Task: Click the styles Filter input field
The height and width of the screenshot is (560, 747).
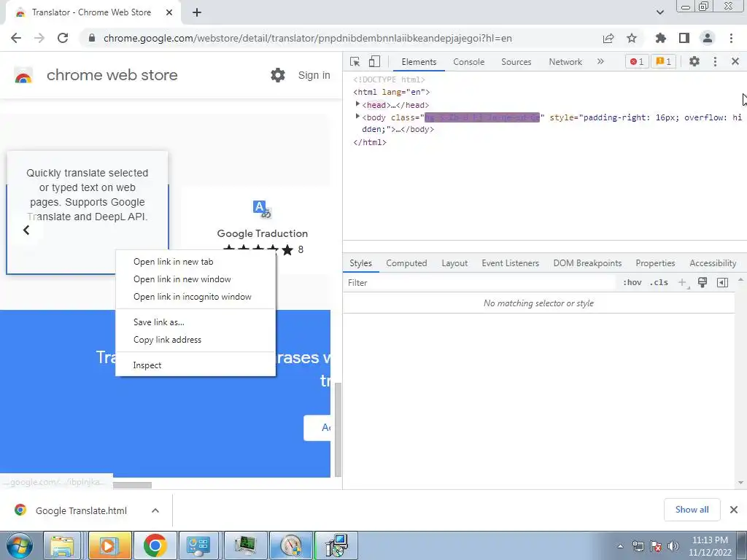Action: (479, 283)
